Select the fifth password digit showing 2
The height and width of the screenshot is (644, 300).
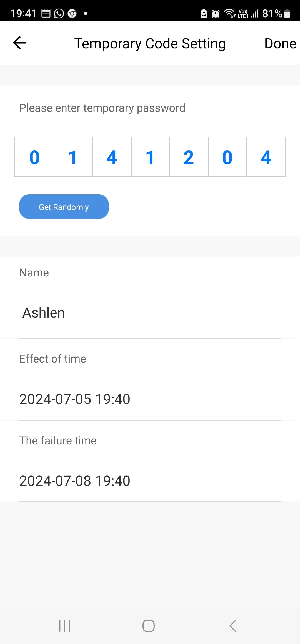pyautogui.click(x=189, y=157)
